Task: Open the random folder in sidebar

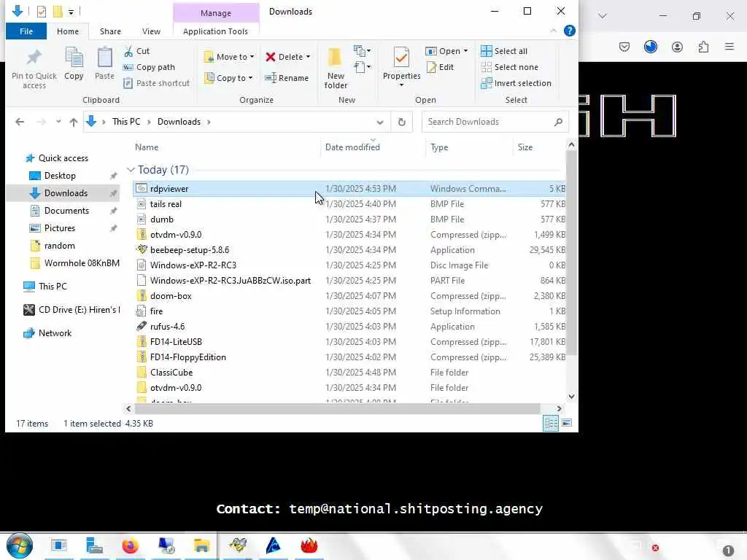Action: [x=59, y=246]
